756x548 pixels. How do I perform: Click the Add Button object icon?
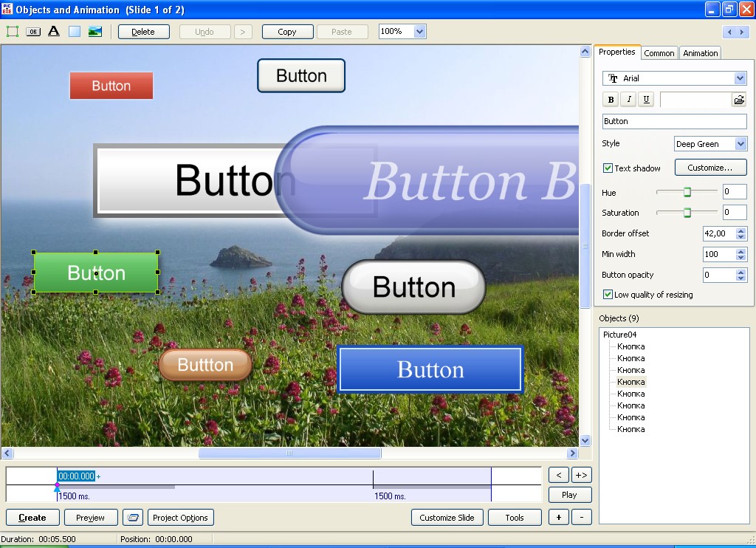33,32
